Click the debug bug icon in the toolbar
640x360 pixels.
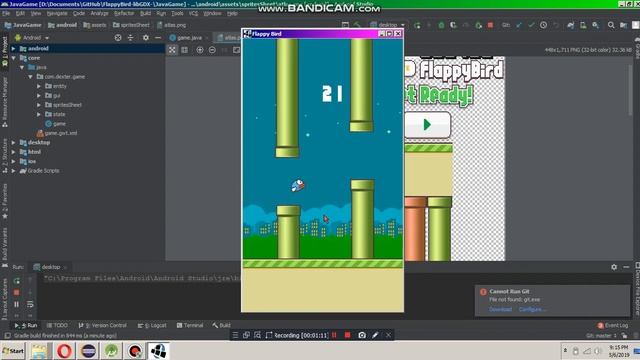point(441,25)
